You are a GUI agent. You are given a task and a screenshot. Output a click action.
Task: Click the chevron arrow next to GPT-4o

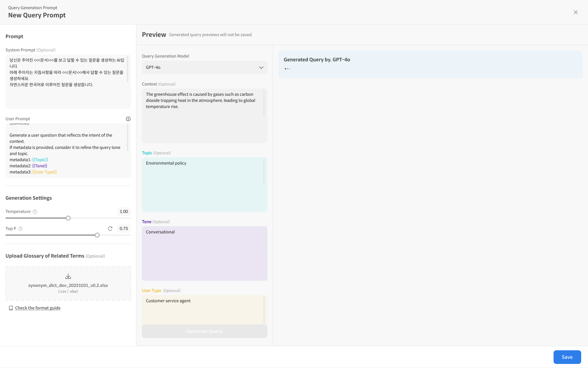click(x=261, y=67)
